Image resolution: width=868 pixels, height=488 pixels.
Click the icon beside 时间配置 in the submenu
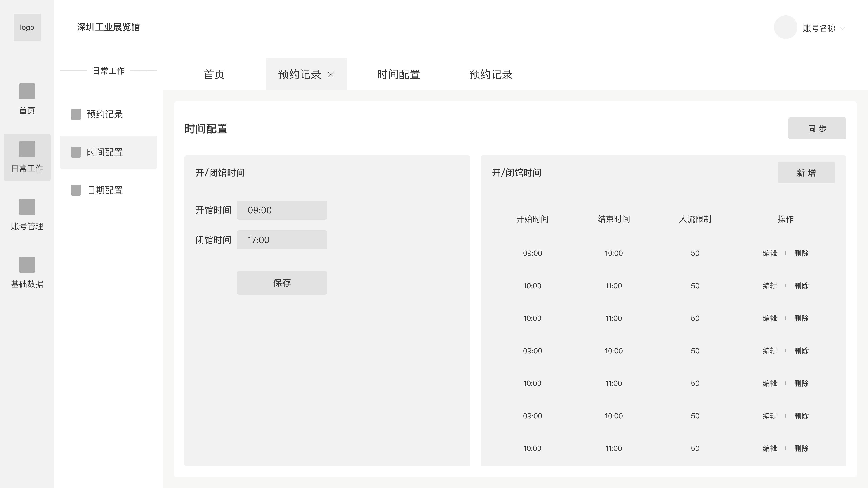[76, 152]
